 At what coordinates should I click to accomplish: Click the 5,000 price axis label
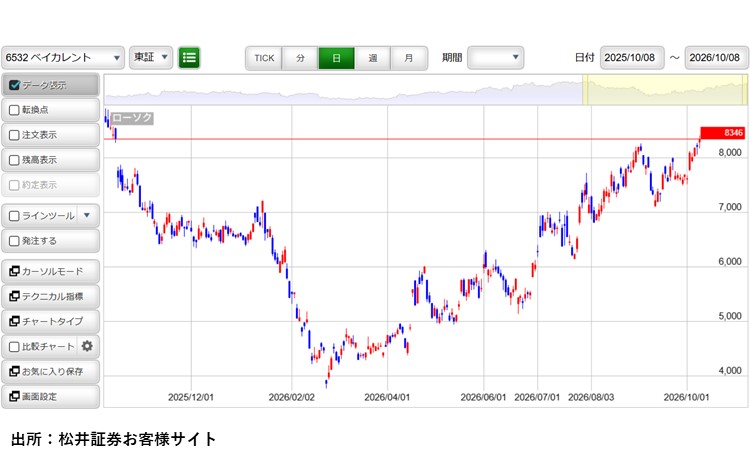tap(730, 316)
